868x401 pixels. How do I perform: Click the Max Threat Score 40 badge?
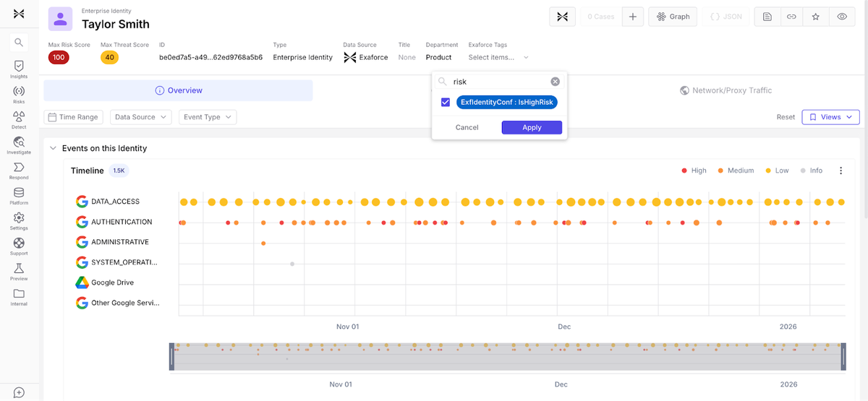click(x=109, y=57)
